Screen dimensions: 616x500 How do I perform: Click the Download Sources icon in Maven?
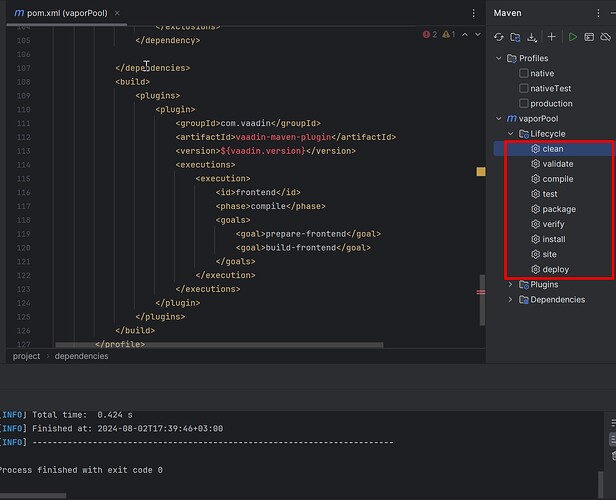[533, 37]
